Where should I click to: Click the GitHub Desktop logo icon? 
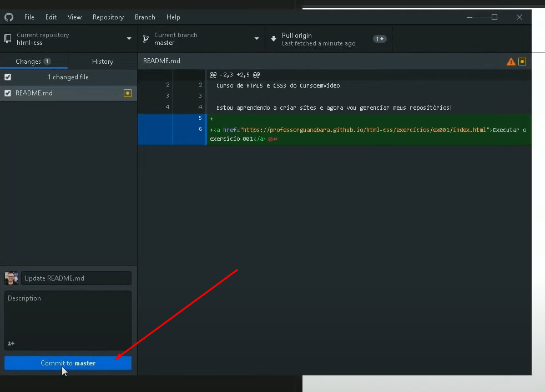(9, 17)
